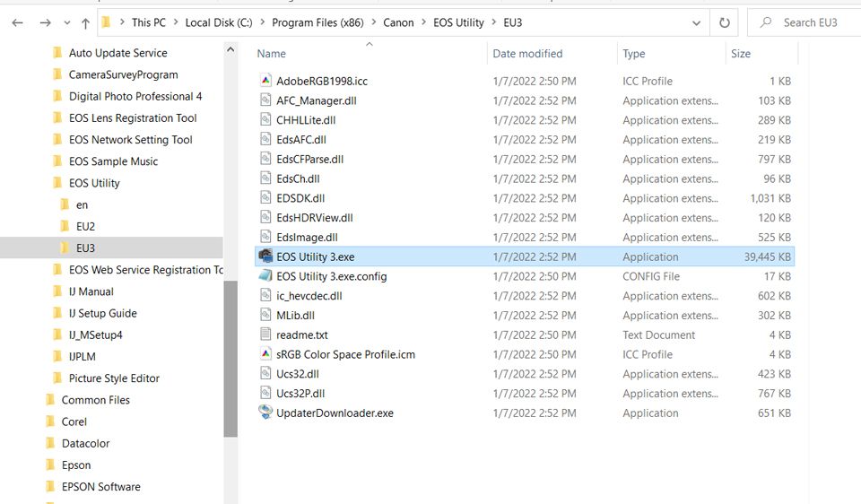Image resolution: width=861 pixels, height=504 pixels.
Task: Select EOS Sample Music folder
Action: coord(113,161)
